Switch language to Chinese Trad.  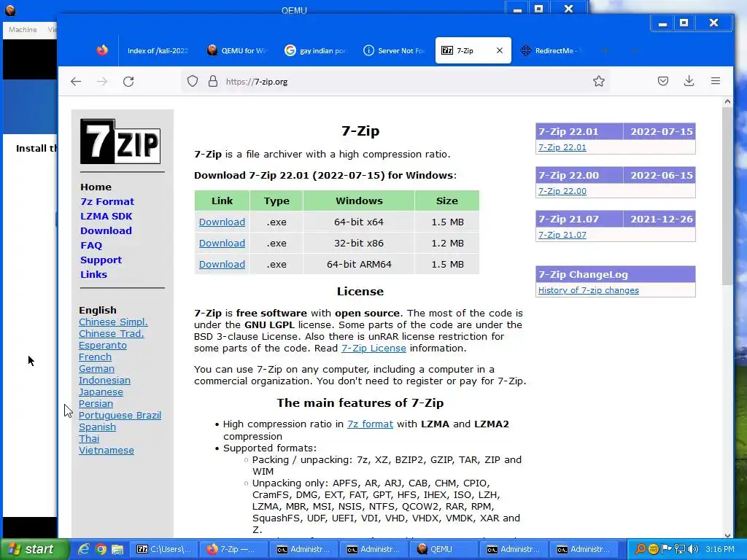(112, 334)
